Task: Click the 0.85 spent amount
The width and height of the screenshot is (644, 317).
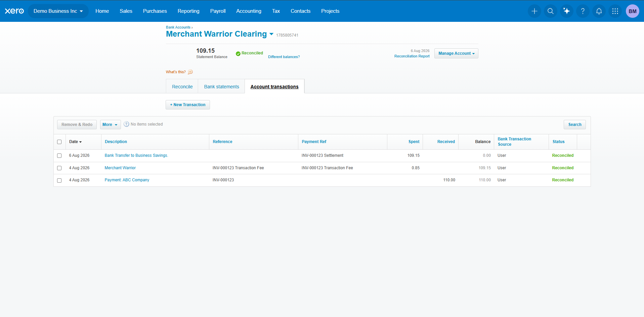Action: pos(416,168)
